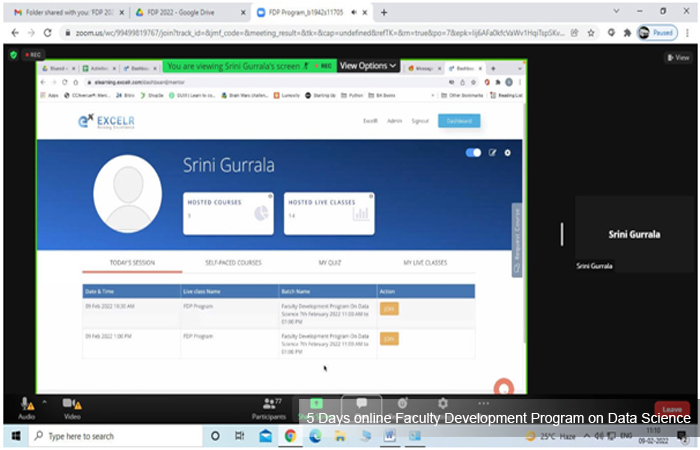Leave the Zoom meeting
This screenshot has width=700, height=450.
[672, 409]
